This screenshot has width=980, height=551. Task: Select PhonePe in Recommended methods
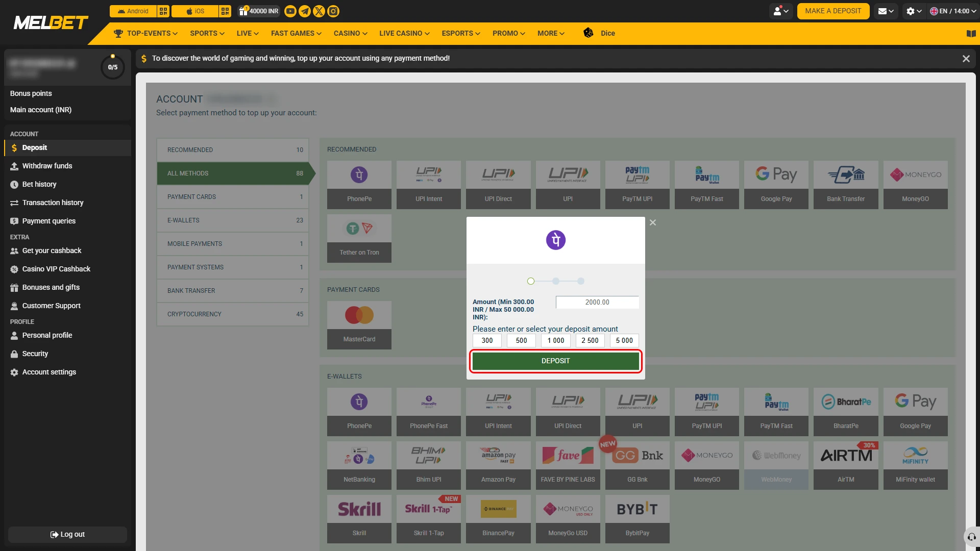(359, 185)
